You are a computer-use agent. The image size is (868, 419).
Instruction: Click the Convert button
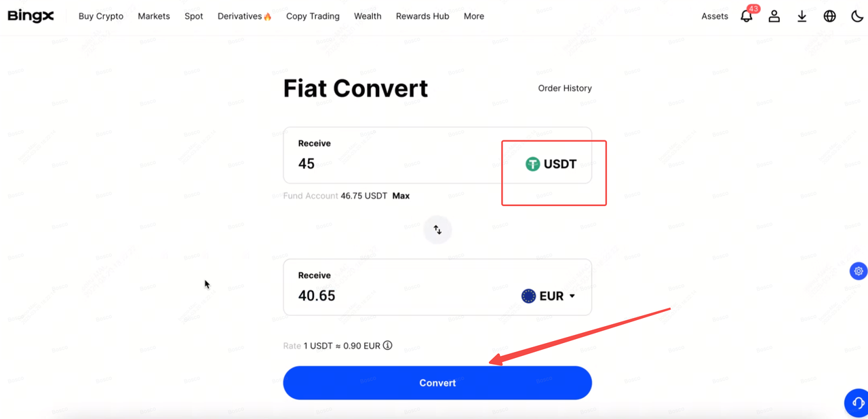(x=437, y=383)
